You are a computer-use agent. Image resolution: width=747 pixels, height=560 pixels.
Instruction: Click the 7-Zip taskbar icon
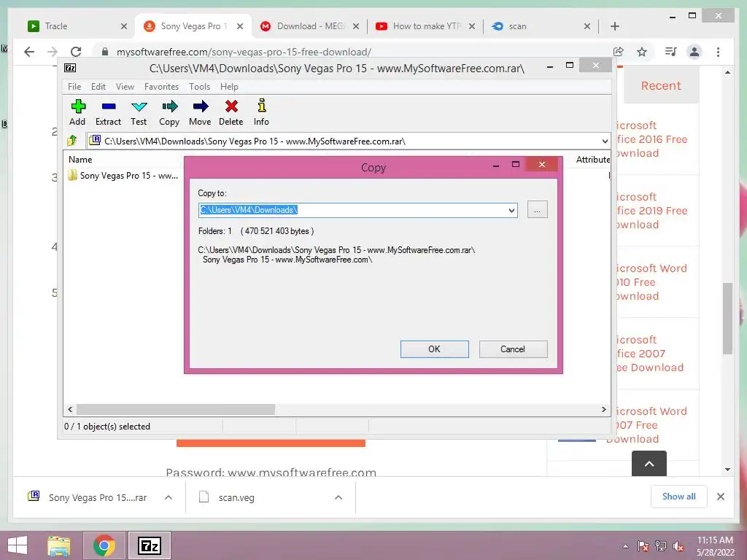(x=150, y=545)
